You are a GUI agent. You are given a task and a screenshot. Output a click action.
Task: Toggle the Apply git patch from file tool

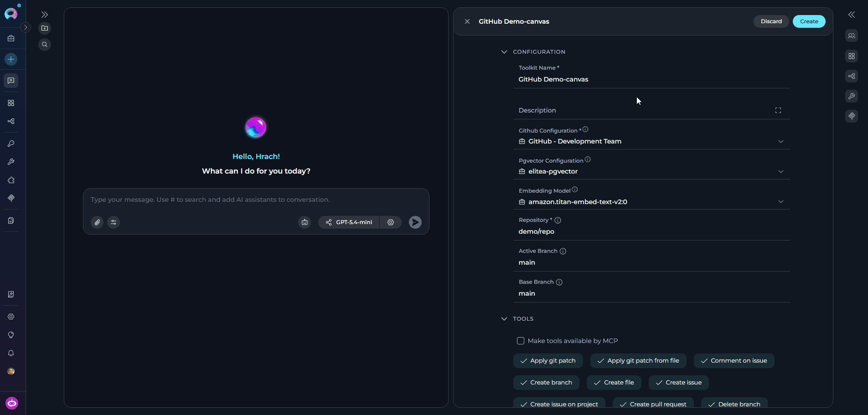(x=638, y=361)
